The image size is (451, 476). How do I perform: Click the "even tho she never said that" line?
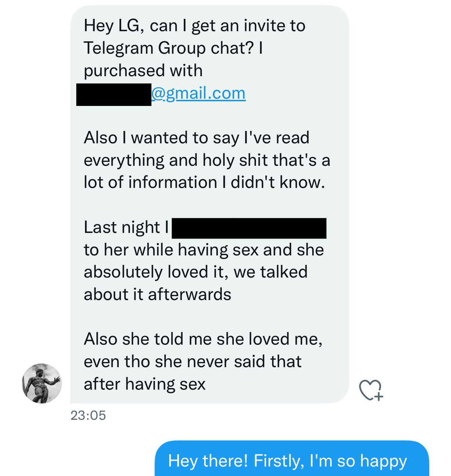point(192,361)
